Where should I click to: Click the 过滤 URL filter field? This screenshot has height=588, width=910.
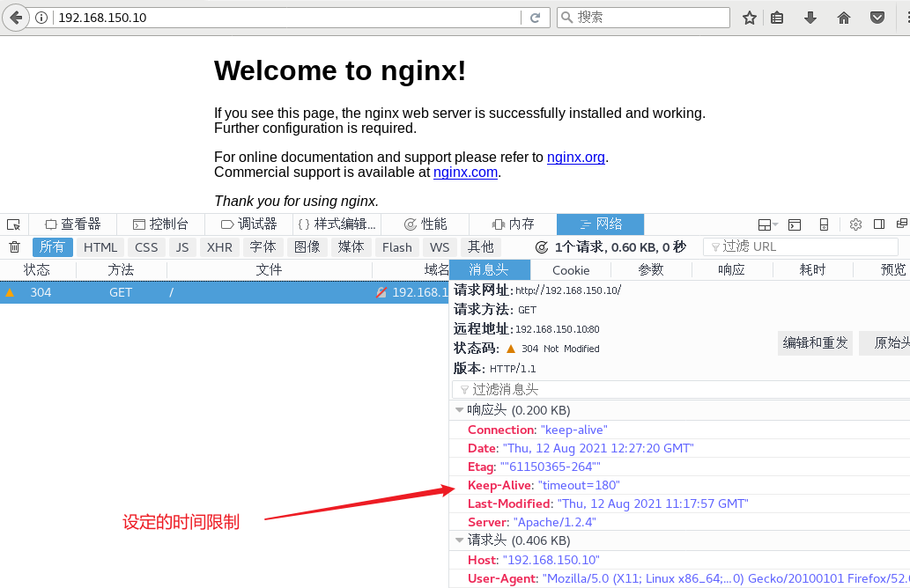801,247
